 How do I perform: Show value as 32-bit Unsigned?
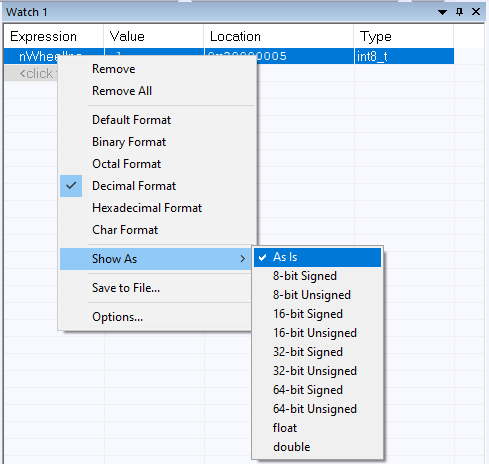(x=317, y=371)
